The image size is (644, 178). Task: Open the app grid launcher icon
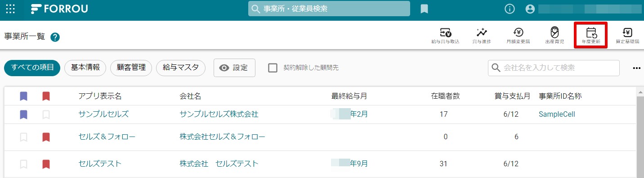tap(10, 9)
